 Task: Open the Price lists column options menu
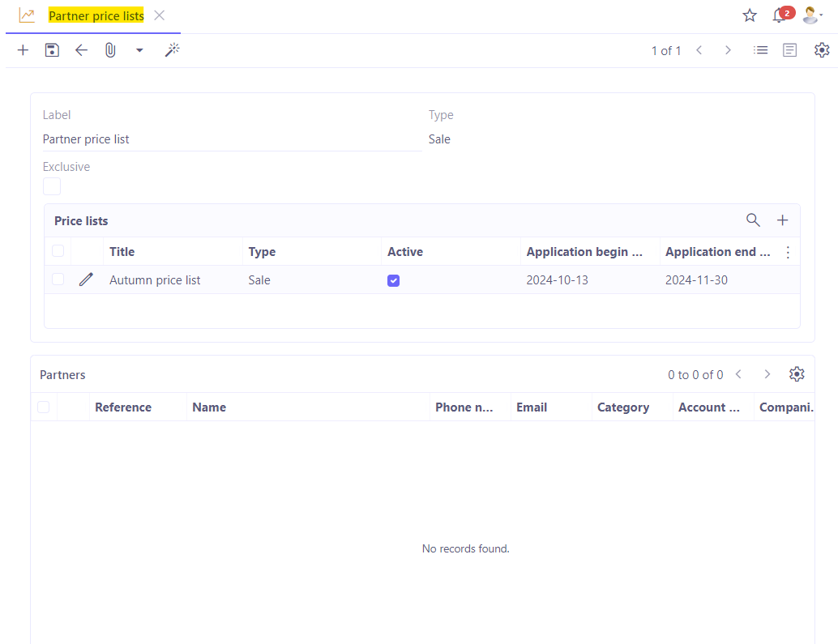788,252
